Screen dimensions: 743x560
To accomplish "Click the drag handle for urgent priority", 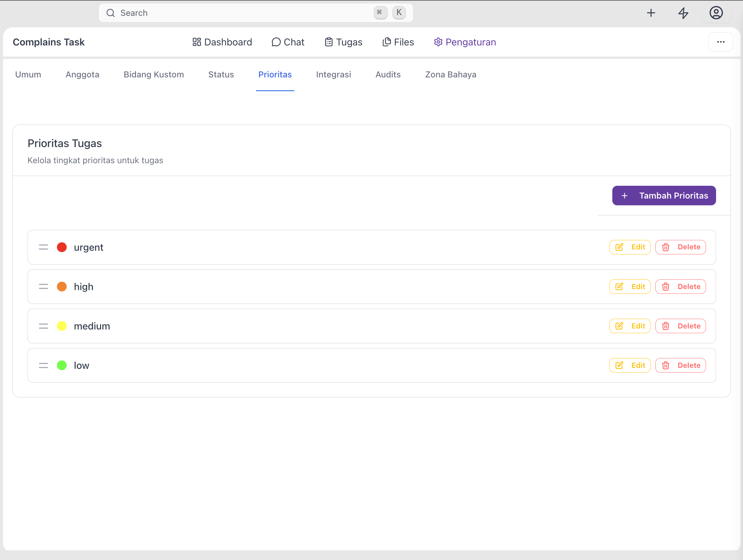I will pyautogui.click(x=43, y=247).
